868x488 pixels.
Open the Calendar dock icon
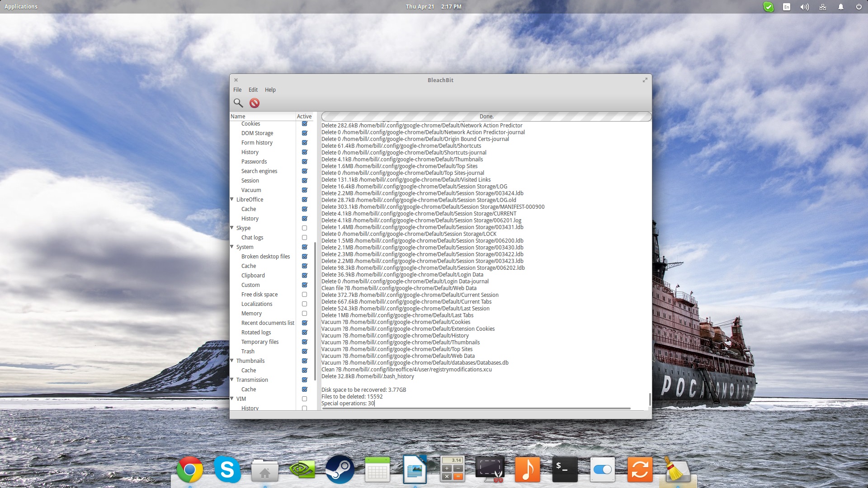377,469
